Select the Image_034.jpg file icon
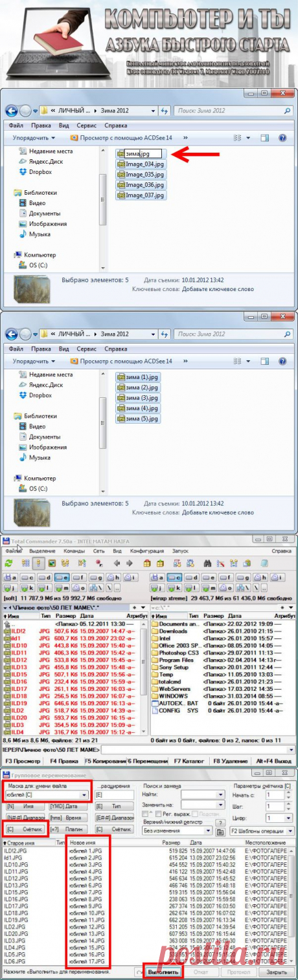 coord(121,164)
